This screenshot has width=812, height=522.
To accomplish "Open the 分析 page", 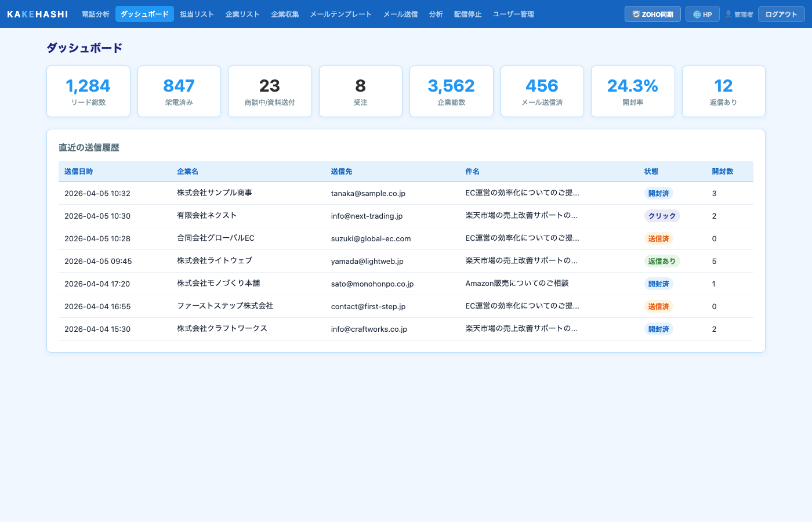I will coord(436,14).
